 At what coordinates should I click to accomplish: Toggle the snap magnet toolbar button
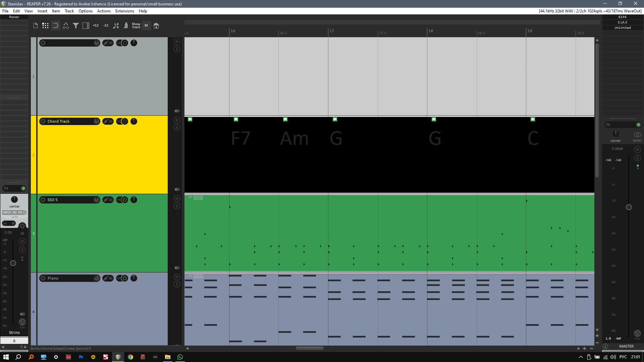coord(56,25)
